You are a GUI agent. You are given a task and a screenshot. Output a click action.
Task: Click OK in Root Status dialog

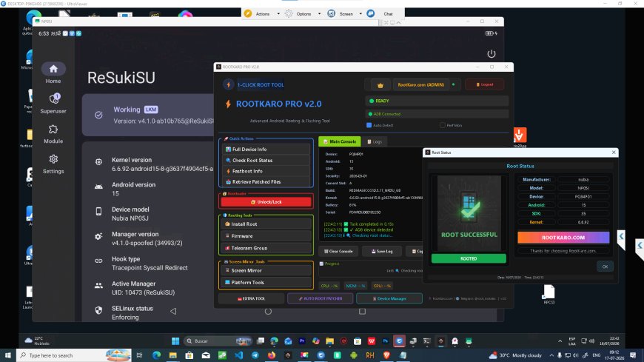(x=605, y=267)
